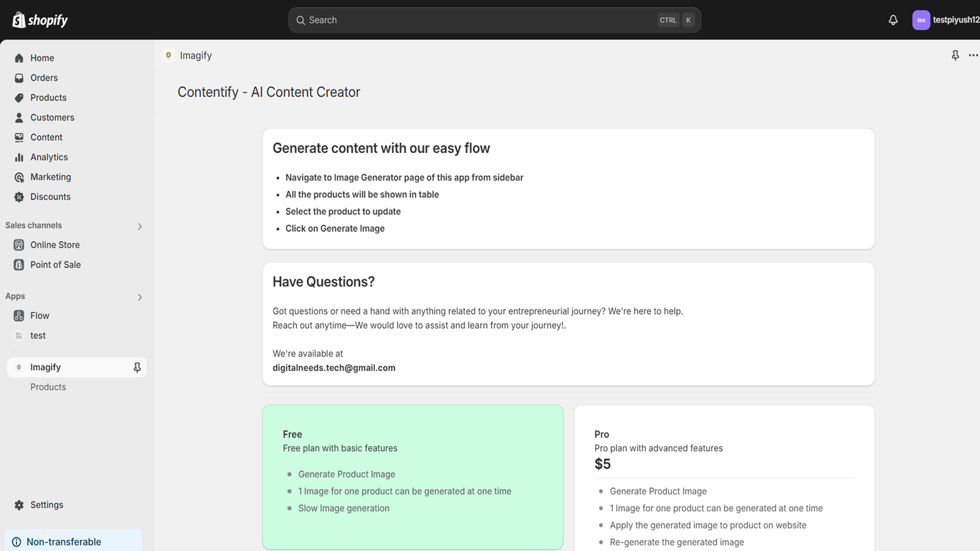
Task: Select Customers in the navigation
Action: pyautogui.click(x=52, y=117)
